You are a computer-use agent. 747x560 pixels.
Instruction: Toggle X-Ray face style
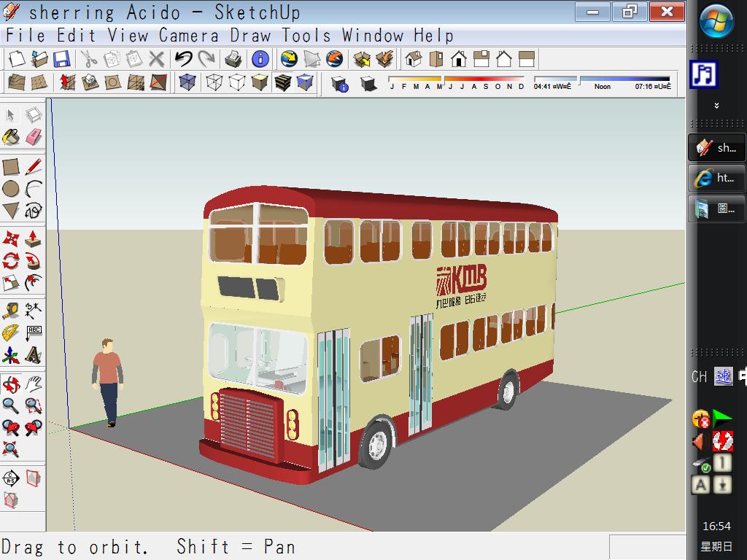point(187,82)
